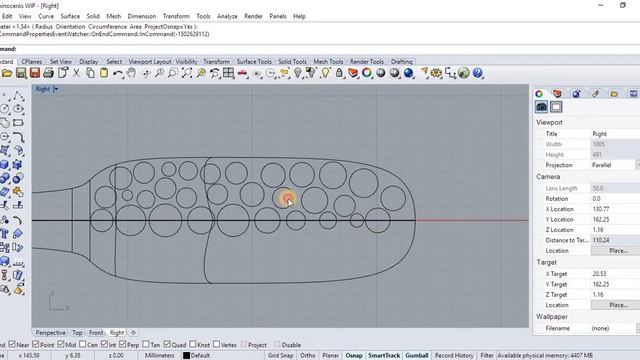Open file with the folder icon
Viewport: 640px width, 360px height.
pos(7,73)
